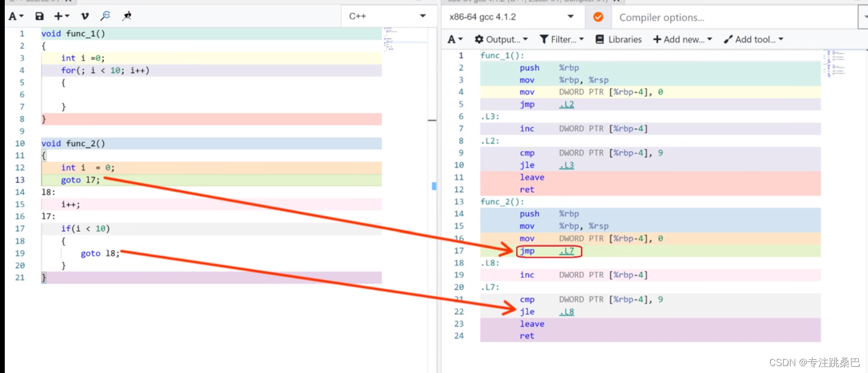Click the orange compilation status checkmark
The image size is (868, 373).
tap(598, 17)
